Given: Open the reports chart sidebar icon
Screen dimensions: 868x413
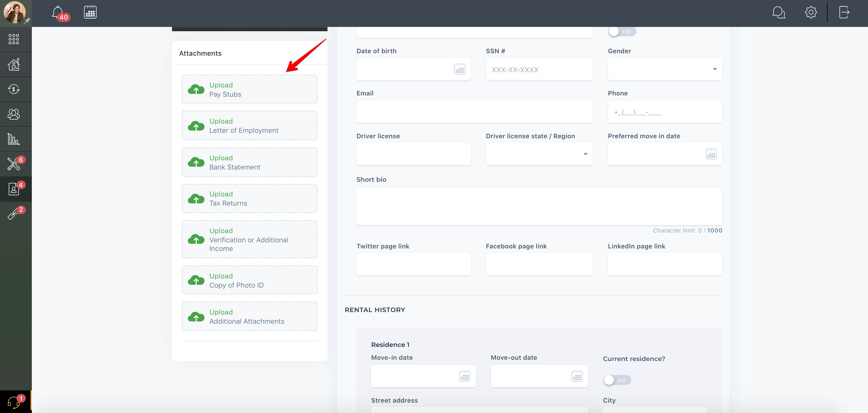Looking at the screenshot, I should click(14, 139).
